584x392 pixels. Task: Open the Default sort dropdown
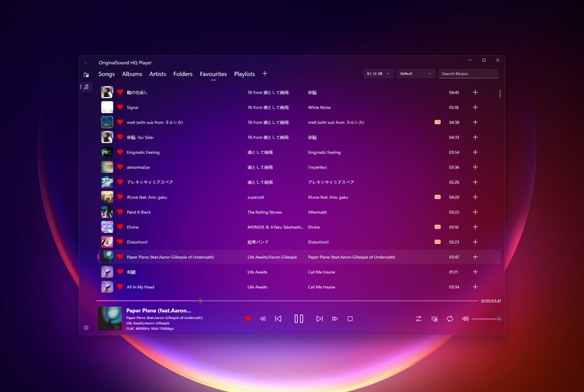click(415, 74)
